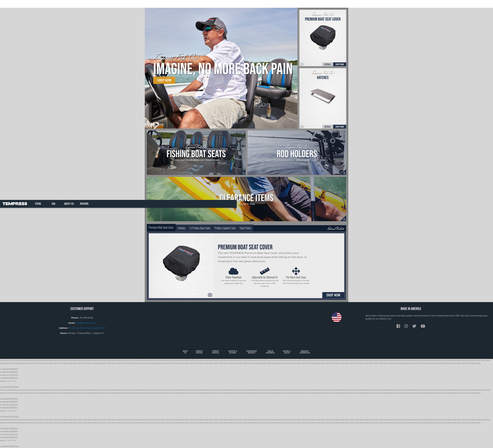Select the Premium Boat Seat Cover tab

[161, 228]
